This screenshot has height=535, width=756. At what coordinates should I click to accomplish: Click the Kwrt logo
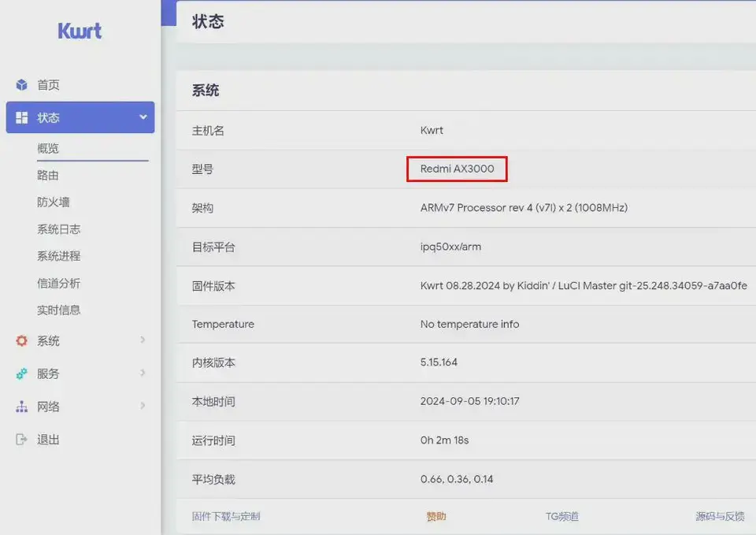(x=80, y=31)
